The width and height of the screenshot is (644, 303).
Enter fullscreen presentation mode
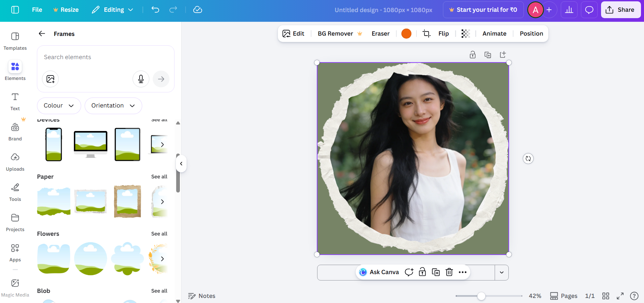point(620,296)
